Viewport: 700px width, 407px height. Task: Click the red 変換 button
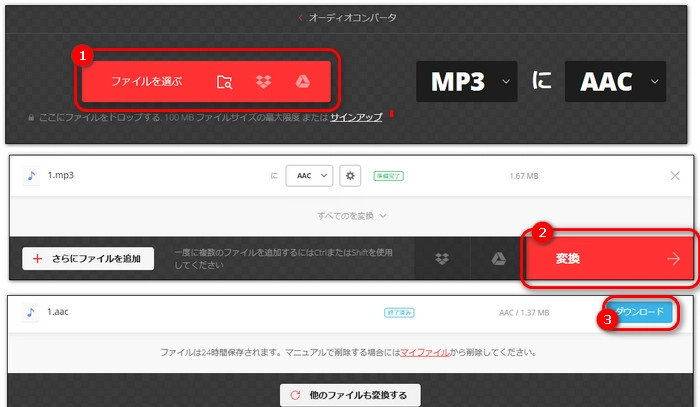[609, 258]
